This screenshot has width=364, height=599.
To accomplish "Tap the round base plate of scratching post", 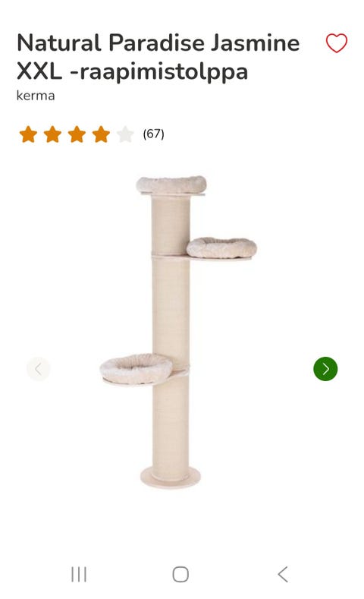I will (x=170, y=477).
